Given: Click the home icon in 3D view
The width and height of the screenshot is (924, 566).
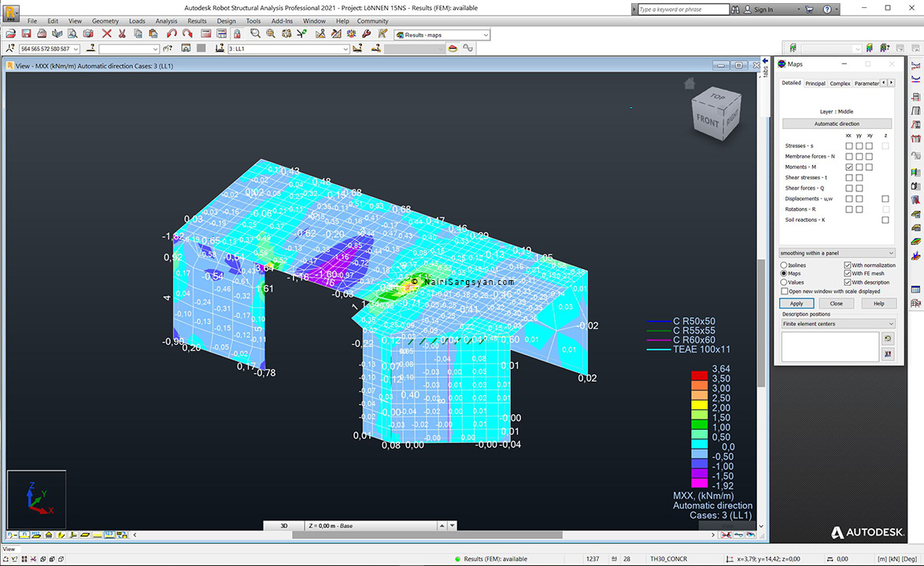Looking at the screenshot, I should pyautogui.click(x=689, y=83).
